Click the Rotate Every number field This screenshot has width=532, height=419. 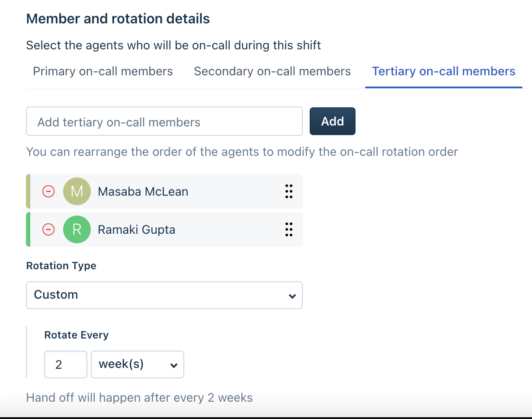66,364
